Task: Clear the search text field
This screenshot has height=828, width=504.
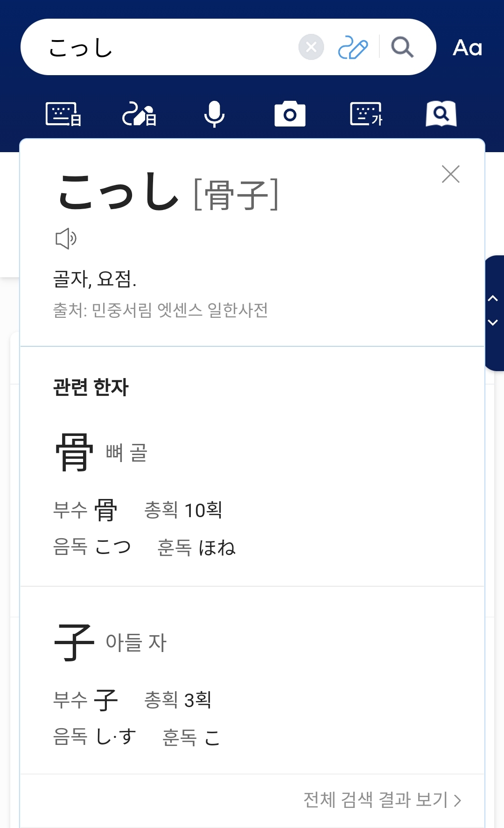Action: pyautogui.click(x=311, y=47)
